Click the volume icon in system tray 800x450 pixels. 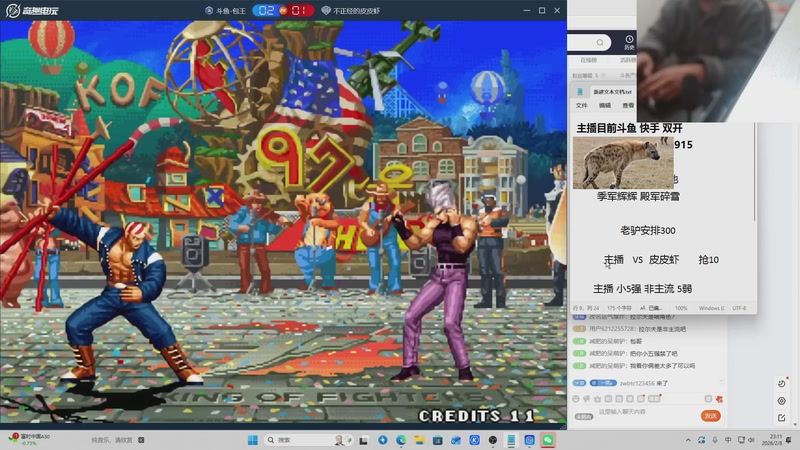click(751, 440)
